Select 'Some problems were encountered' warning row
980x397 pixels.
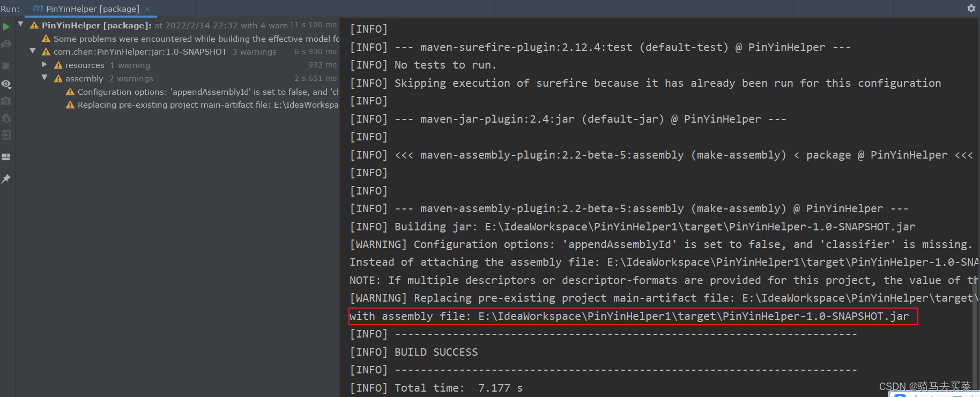coord(177,39)
